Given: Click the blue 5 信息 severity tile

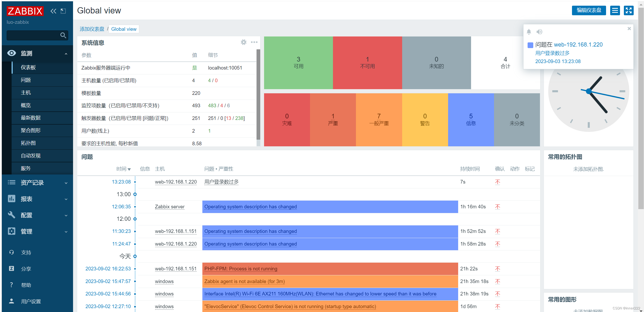Looking at the screenshot, I should click(x=471, y=120).
